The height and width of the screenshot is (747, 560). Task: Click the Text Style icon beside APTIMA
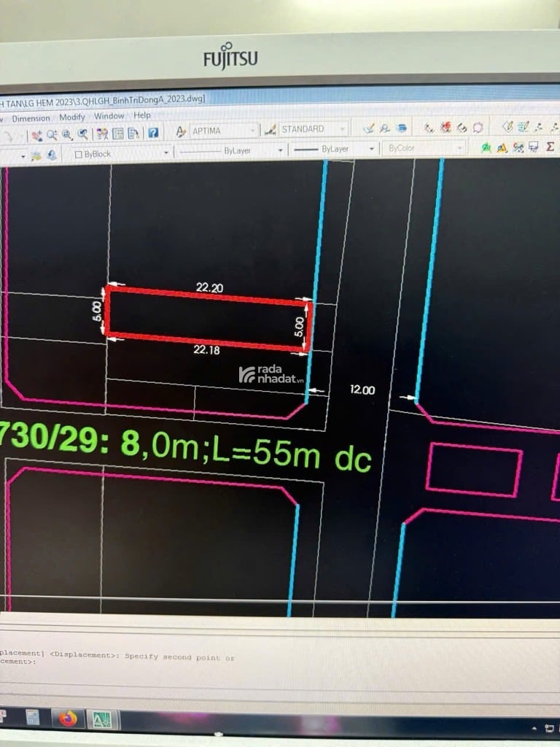(181, 131)
